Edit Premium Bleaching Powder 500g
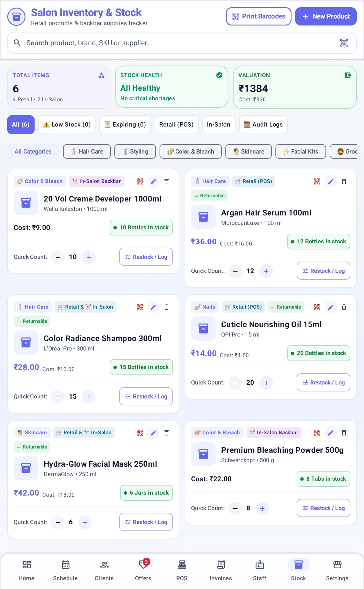This screenshot has width=364, height=589. pos(331,433)
